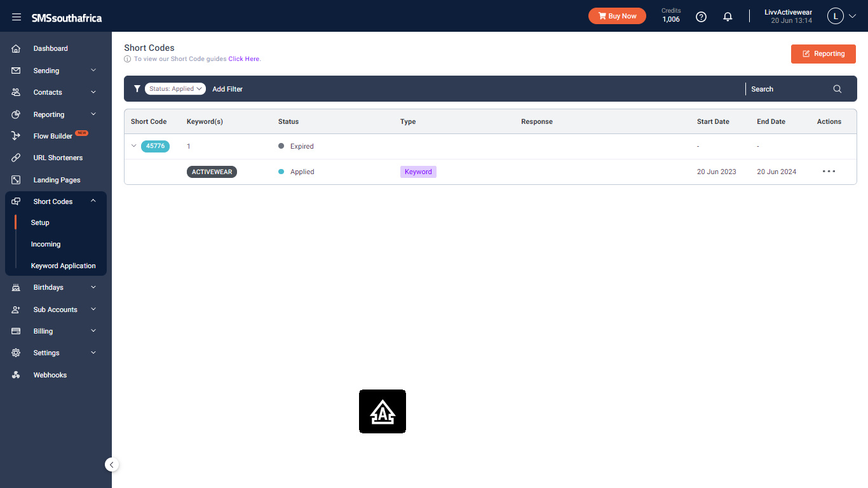The image size is (868, 488).
Task: Select Incoming under Short Codes
Action: (x=46, y=244)
